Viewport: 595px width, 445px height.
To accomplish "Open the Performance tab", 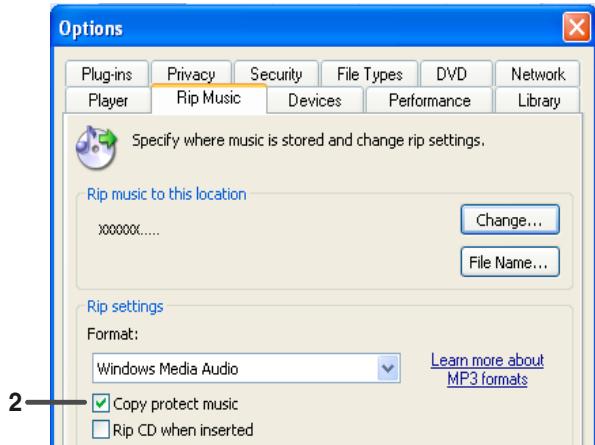I will tap(429, 100).
